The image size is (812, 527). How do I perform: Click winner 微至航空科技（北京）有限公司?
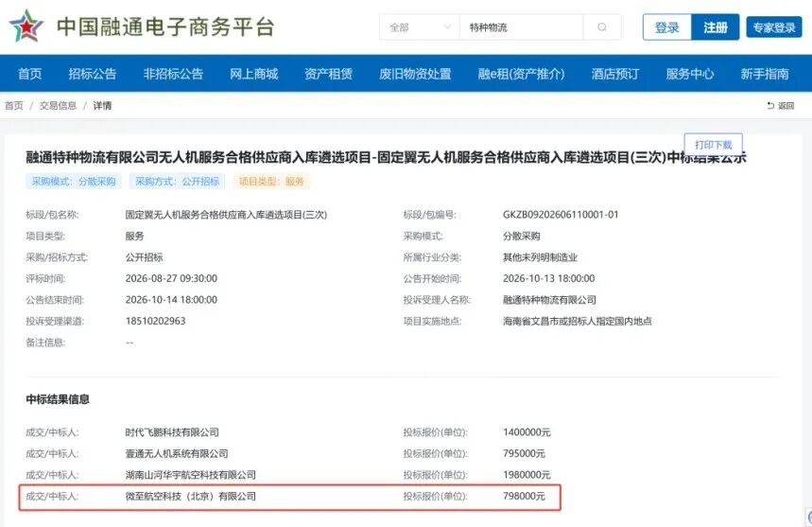click(191, 496)
